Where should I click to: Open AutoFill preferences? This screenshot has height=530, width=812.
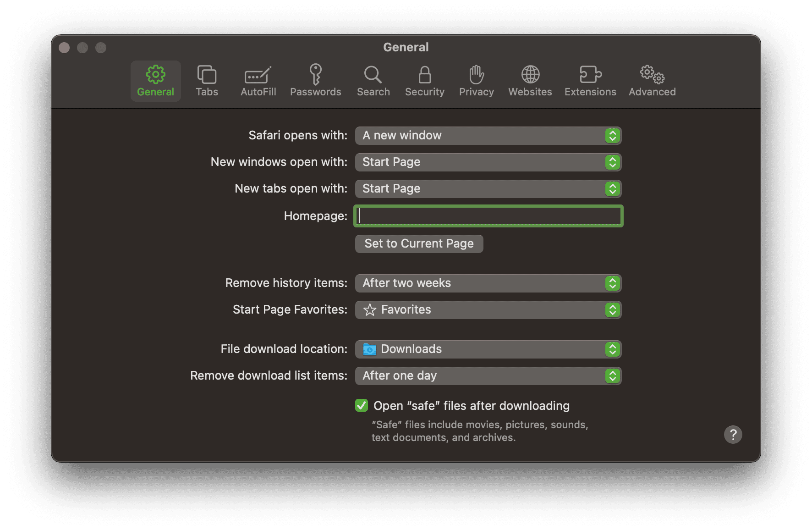tap(258, 81)
